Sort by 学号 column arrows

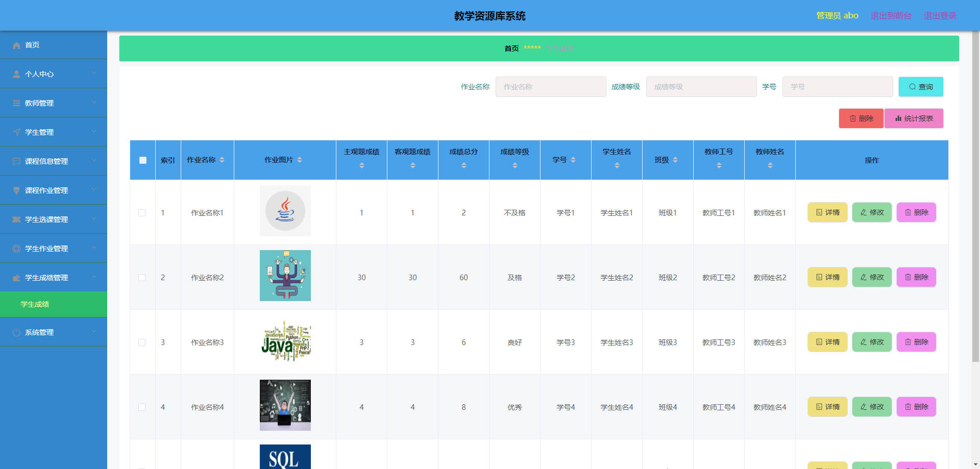tap(573, 160)
